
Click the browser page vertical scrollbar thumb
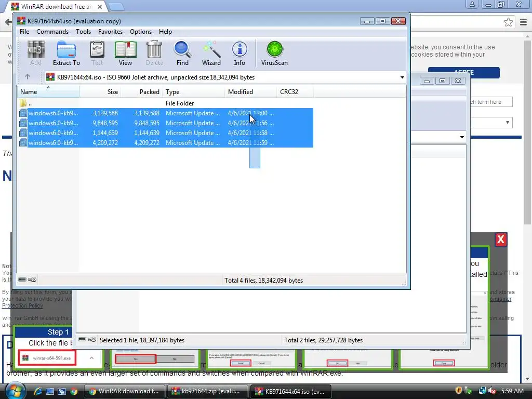527,134
